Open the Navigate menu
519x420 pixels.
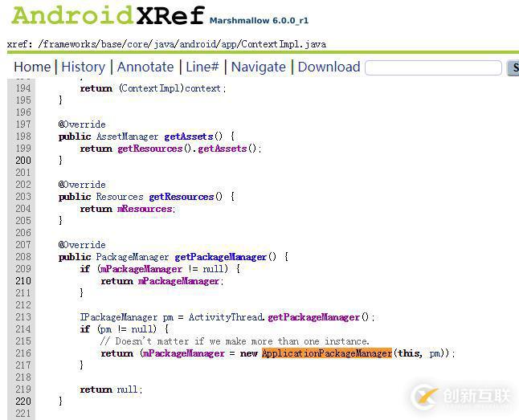(x=258, y=67)
